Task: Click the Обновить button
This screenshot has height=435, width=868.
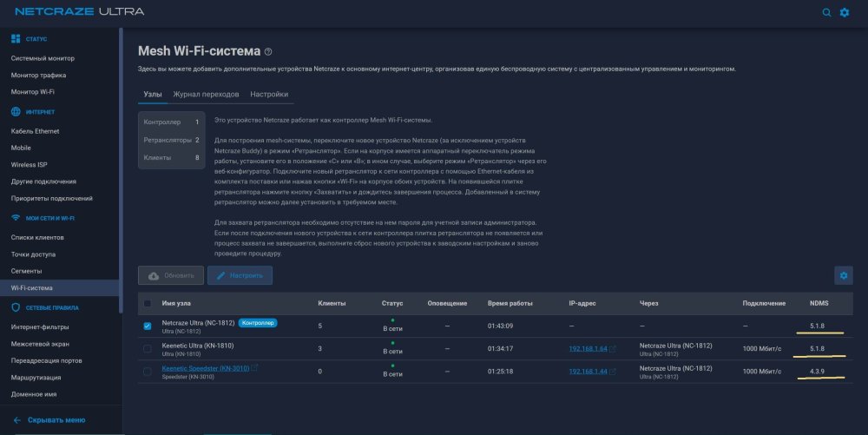Action: pos(171,275)
